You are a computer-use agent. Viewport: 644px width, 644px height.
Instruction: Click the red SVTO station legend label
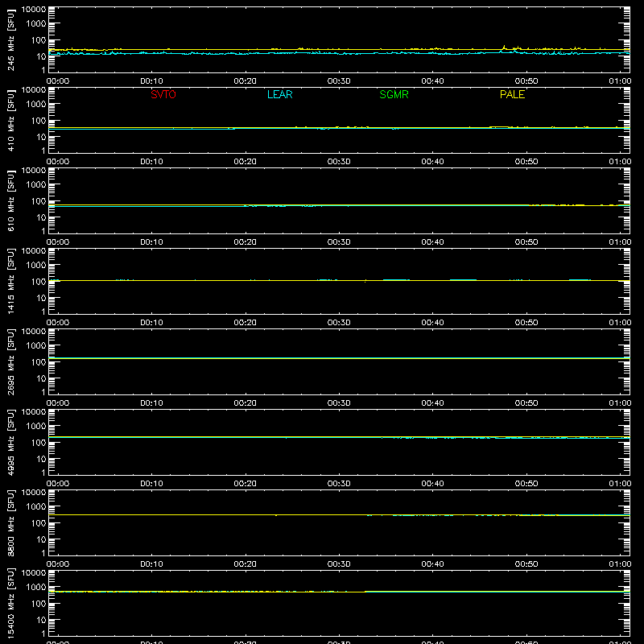[x=163, y=94]
